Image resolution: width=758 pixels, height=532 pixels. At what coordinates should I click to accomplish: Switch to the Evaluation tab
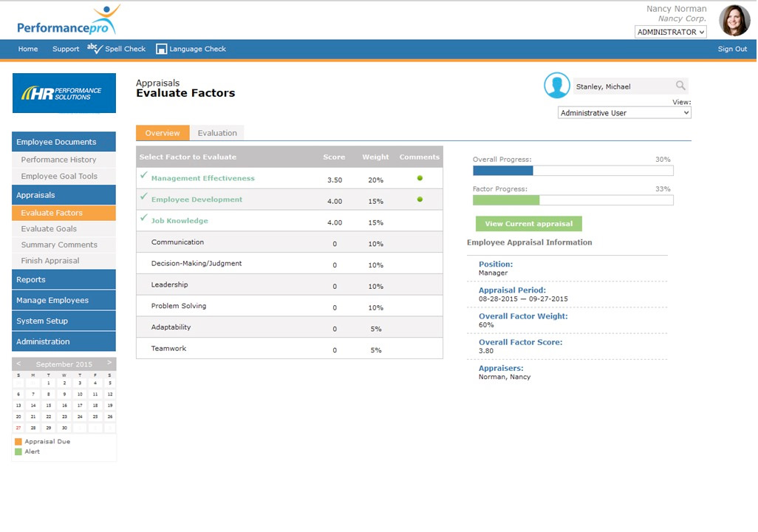tap(217, 133)
